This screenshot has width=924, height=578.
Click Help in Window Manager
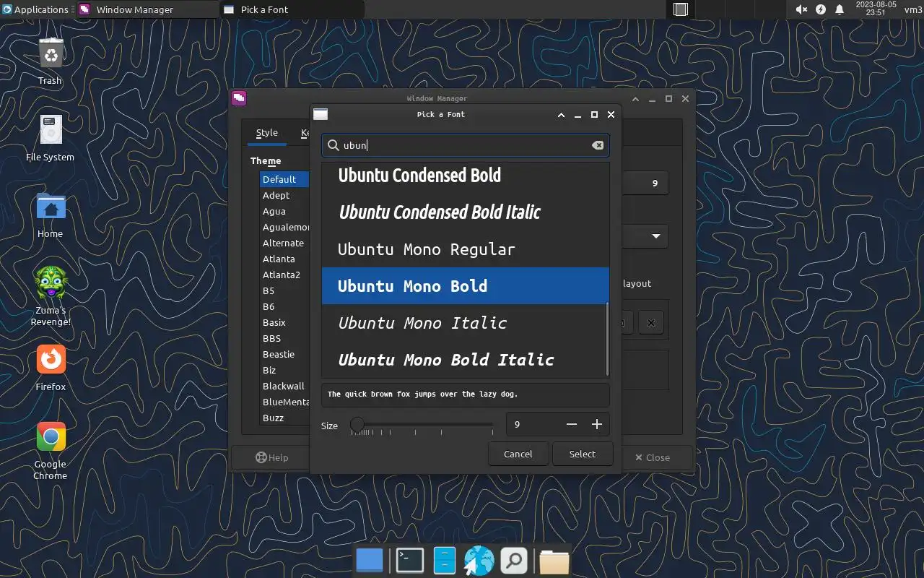(x=271, y=457)
